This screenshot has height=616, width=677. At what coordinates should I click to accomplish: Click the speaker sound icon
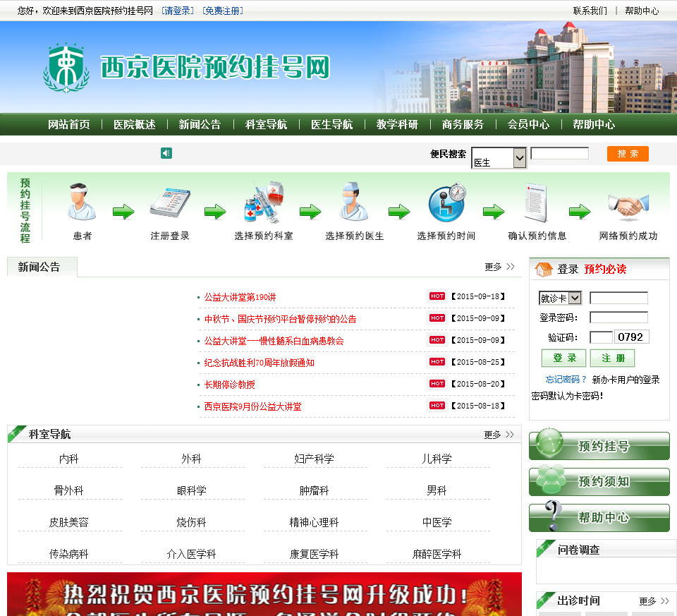click(166, 153)
